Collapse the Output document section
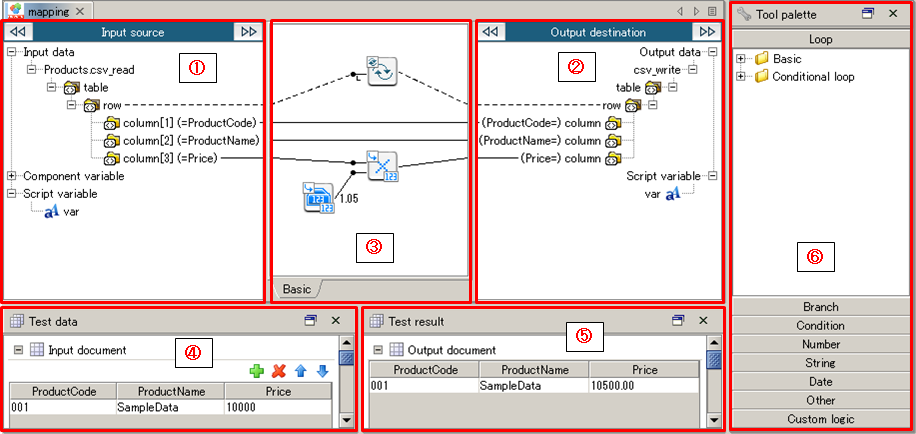 pos(378,350)
